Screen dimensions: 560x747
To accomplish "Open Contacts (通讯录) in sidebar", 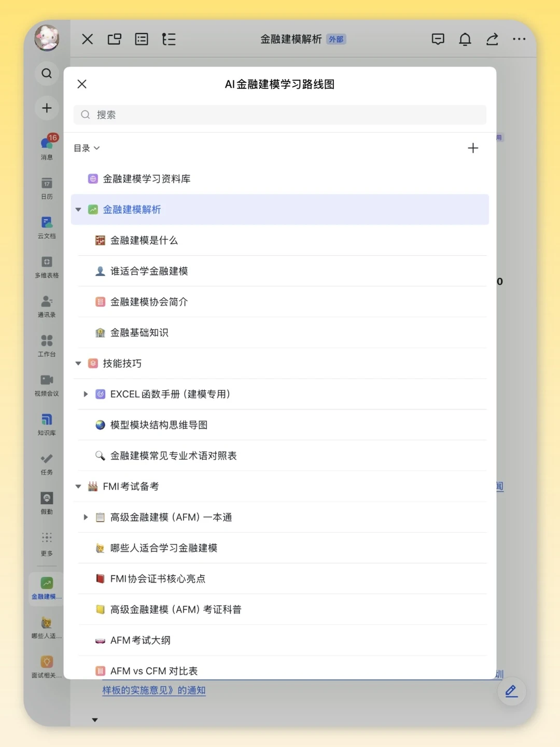I will coord(47,306).
